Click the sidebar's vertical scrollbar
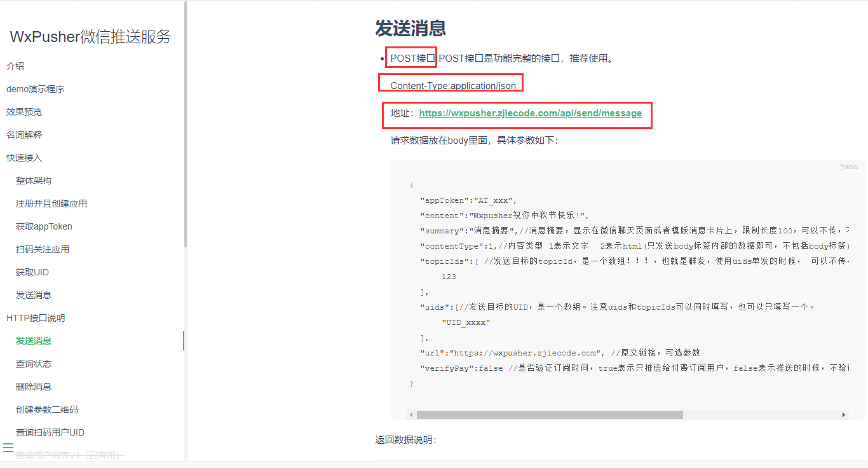 pos(186,124)
